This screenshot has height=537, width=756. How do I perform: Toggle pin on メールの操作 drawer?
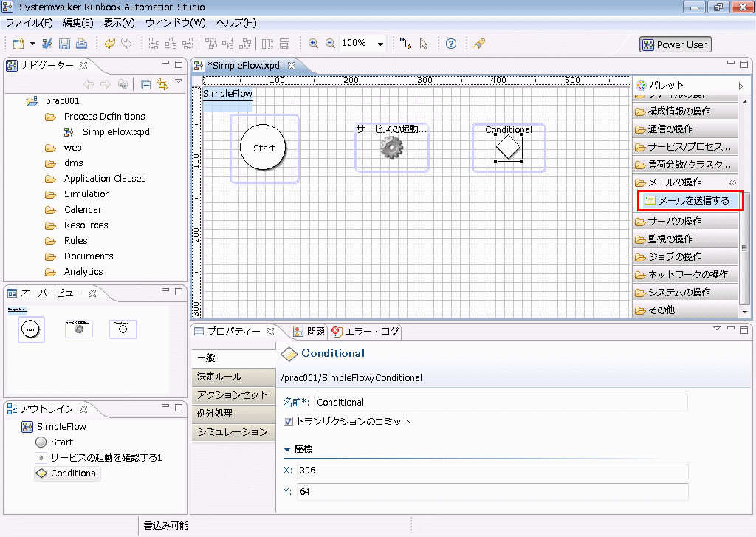(x=732, y=182)
